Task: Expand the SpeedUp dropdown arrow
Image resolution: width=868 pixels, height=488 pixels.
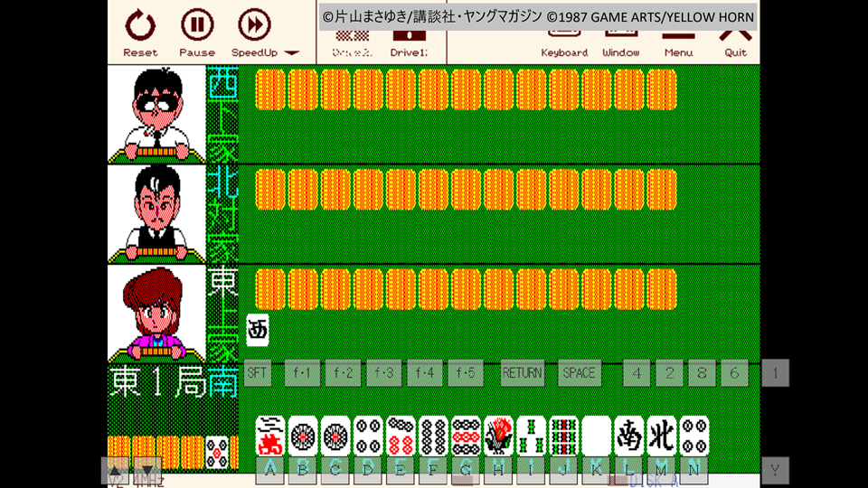Action: (291, 53)
